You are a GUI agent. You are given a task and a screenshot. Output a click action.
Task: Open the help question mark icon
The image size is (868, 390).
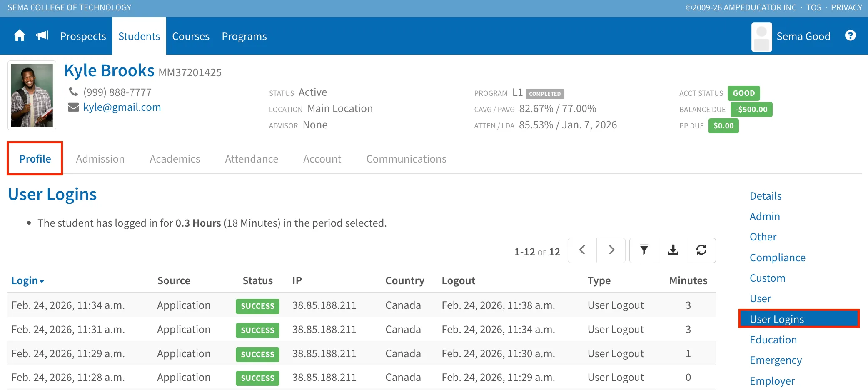pyautogui.click(x=851, y=36)
